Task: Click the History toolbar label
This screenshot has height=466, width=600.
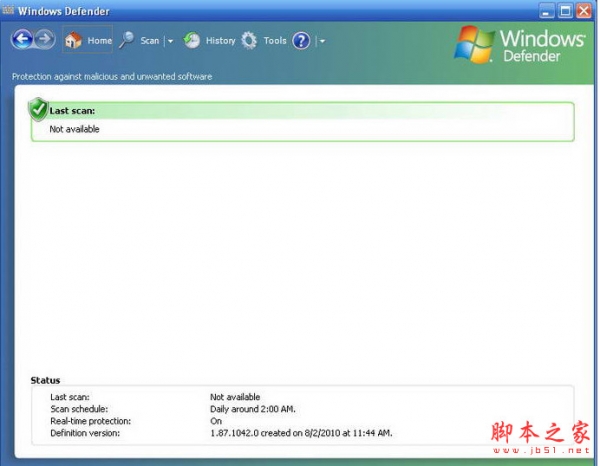Action: coord(220,41)
